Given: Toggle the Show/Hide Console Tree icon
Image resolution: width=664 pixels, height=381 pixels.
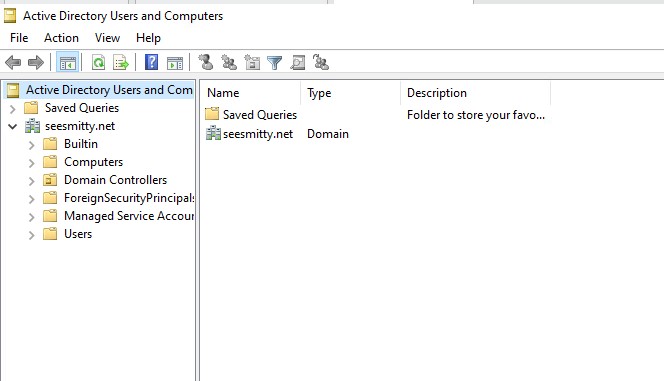Looking at the screenshot, I should 67,63.
